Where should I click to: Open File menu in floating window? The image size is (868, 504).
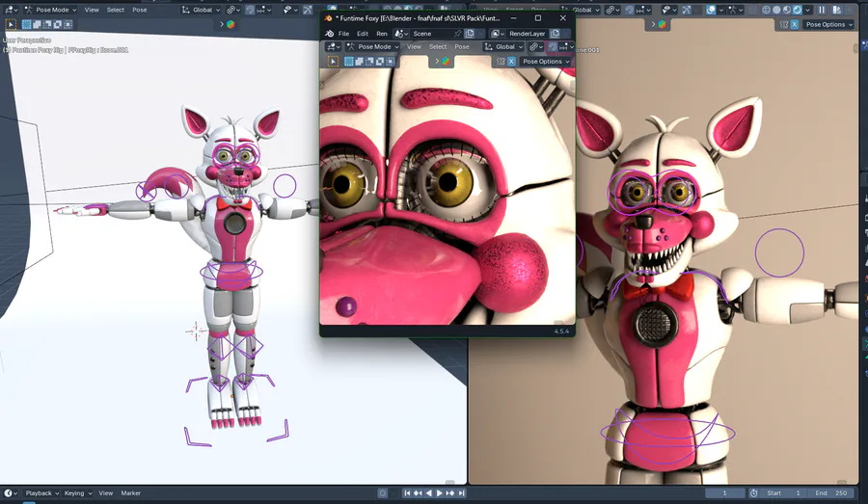(x=343, y=34)
